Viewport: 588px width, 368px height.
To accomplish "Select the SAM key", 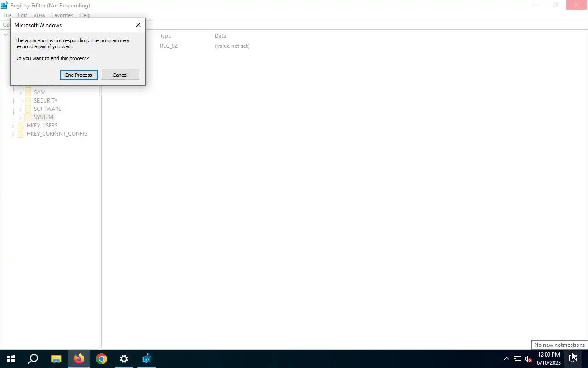I will pos(40,92).
